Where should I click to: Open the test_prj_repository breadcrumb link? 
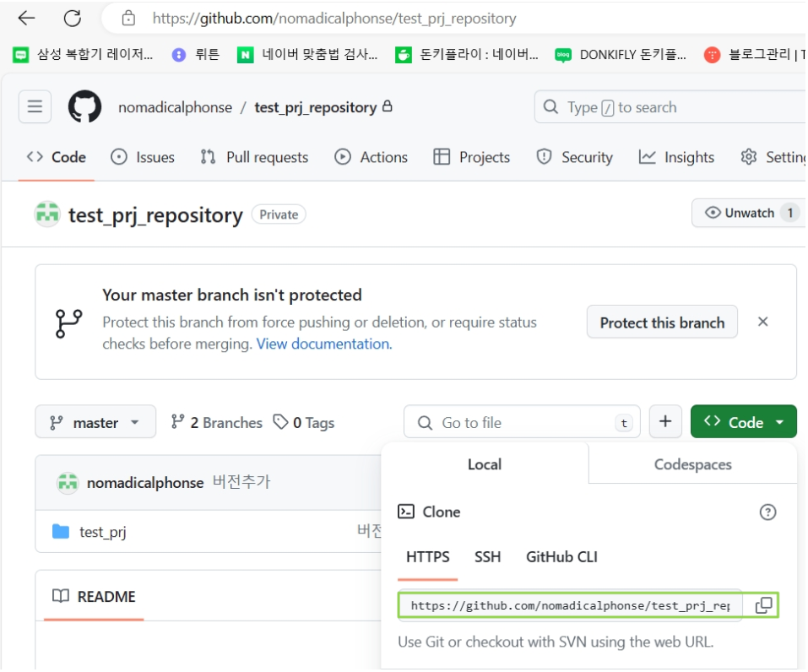click(x=316, y=107)
